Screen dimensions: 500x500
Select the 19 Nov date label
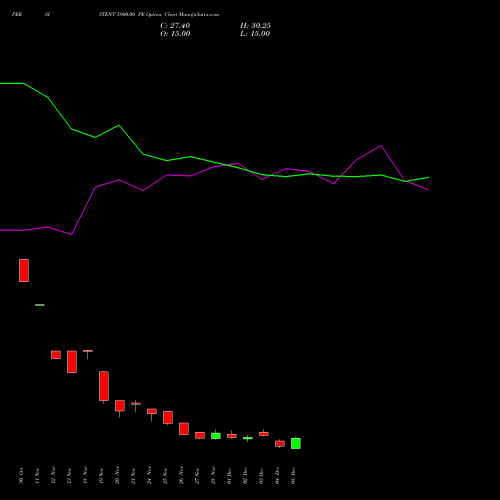(x=101, y=476)
